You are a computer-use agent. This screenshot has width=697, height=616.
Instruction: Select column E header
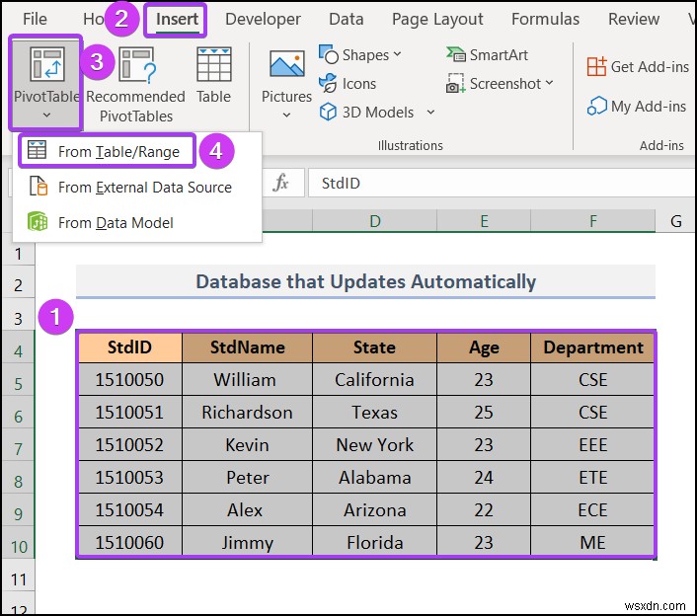coord(484,221)
